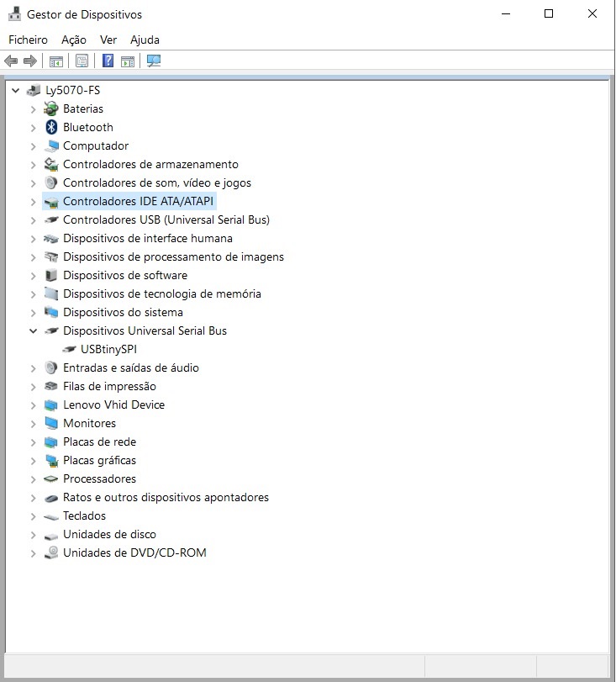Open the Ação menu
Image resolution: width=616 pixels, height=682 pixels.
coord(74,40)
